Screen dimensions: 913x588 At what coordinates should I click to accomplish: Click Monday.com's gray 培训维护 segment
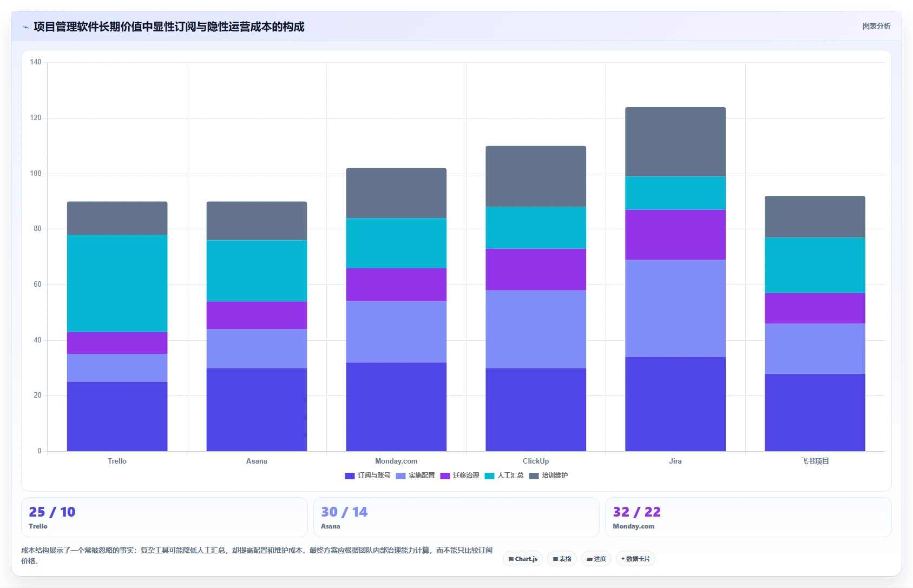[396, 193]
